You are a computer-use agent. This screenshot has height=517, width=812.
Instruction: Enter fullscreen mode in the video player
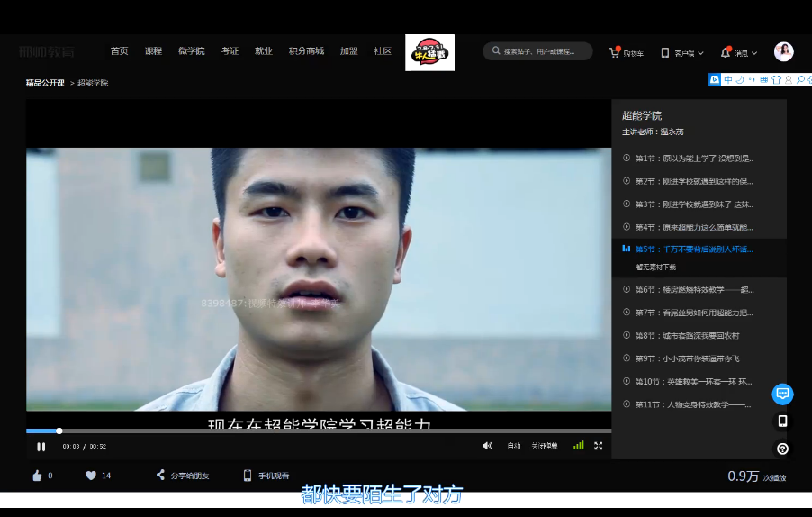coord(598,446)
